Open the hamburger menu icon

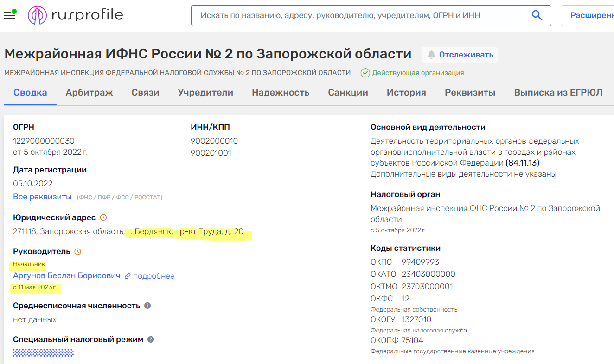pos(9,14)
